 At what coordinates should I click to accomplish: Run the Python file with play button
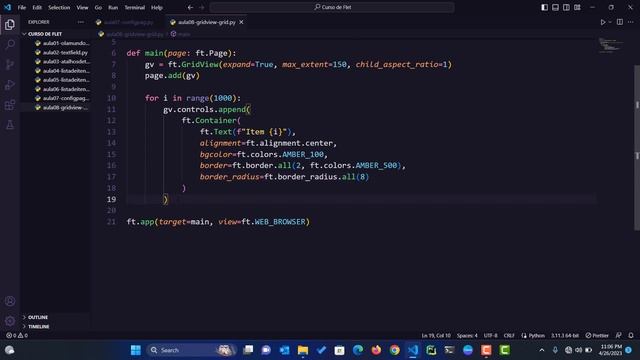point(603,22)
